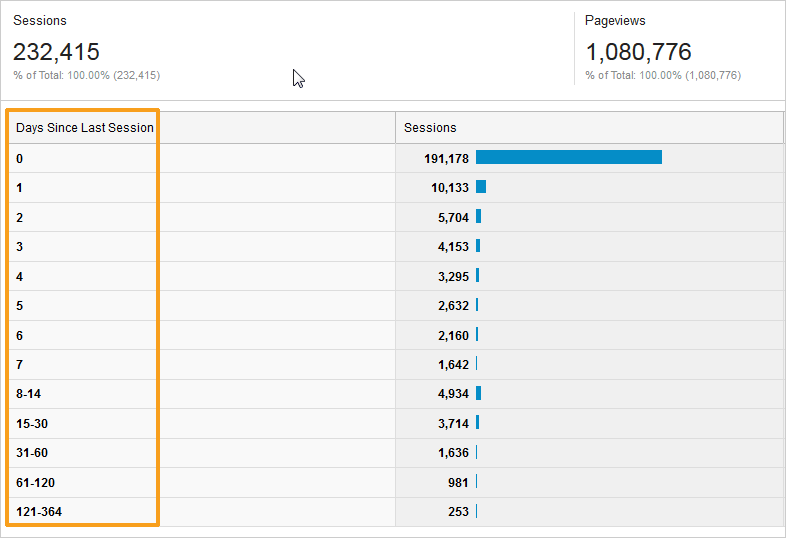
Task: Click the Pageviews label at top
Action: click(x=615, y=21)
